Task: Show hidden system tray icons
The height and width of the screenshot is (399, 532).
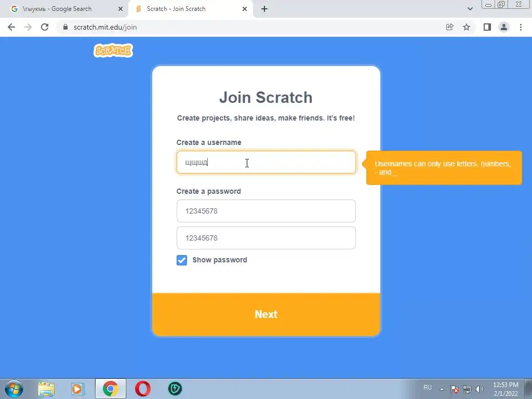Action: [442, 389]
